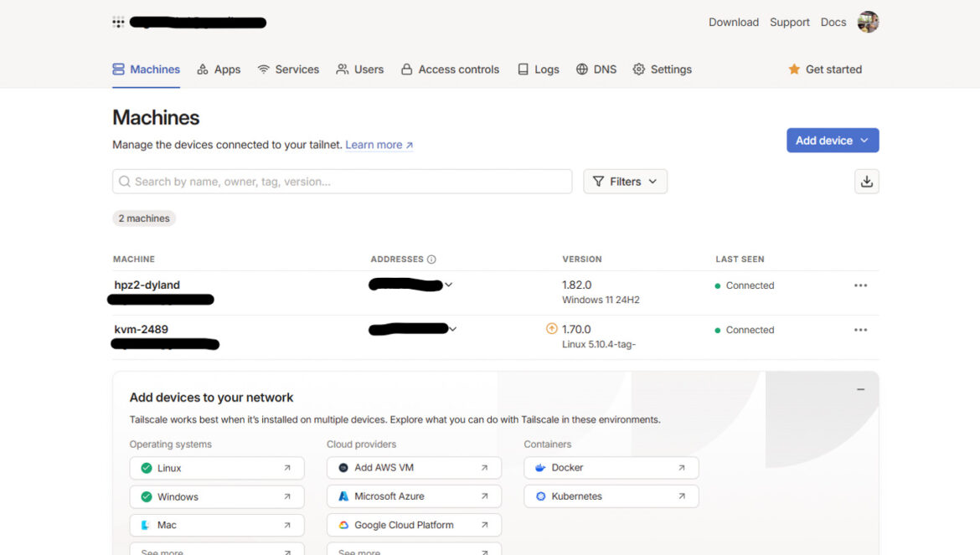The height and width of the screenshot is (555, 980).
Task: Click the update available icon for kvm-2489
Action: pos(551,328)
